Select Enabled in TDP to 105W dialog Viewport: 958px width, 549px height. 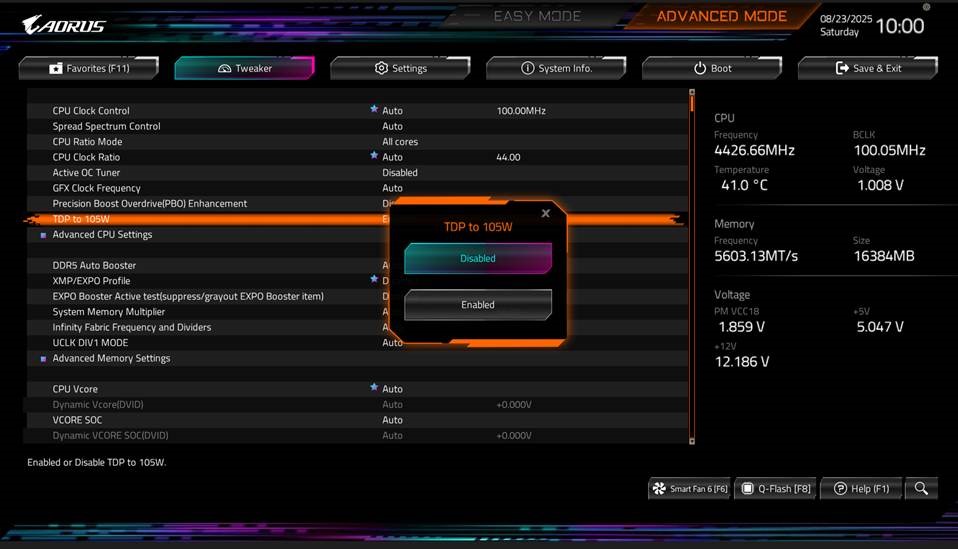478,305
